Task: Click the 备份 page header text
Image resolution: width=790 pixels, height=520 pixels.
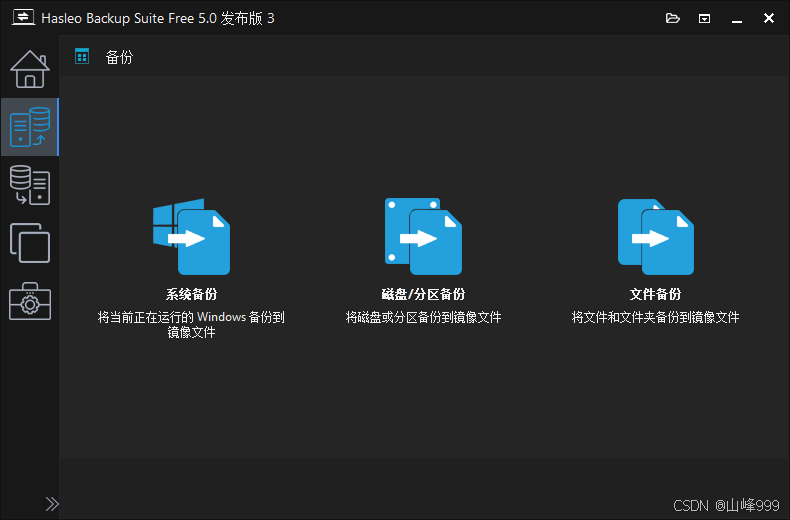Action: [119, 57]
